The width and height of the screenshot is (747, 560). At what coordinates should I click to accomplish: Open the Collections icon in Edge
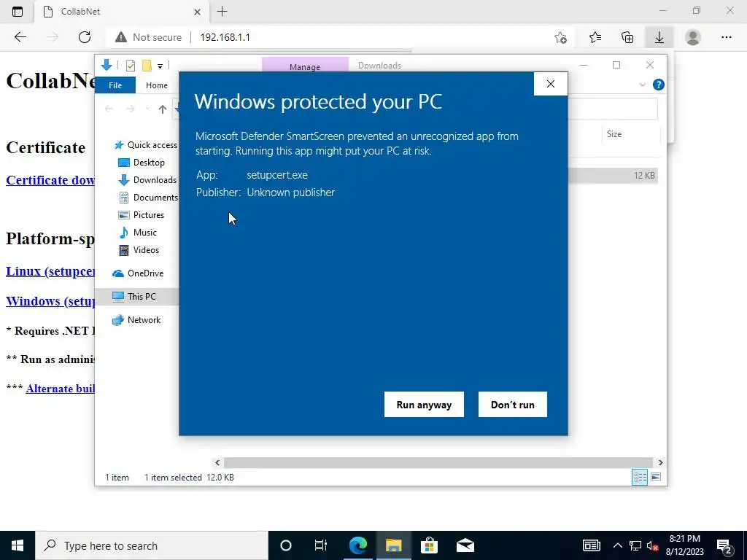point(627,37)
